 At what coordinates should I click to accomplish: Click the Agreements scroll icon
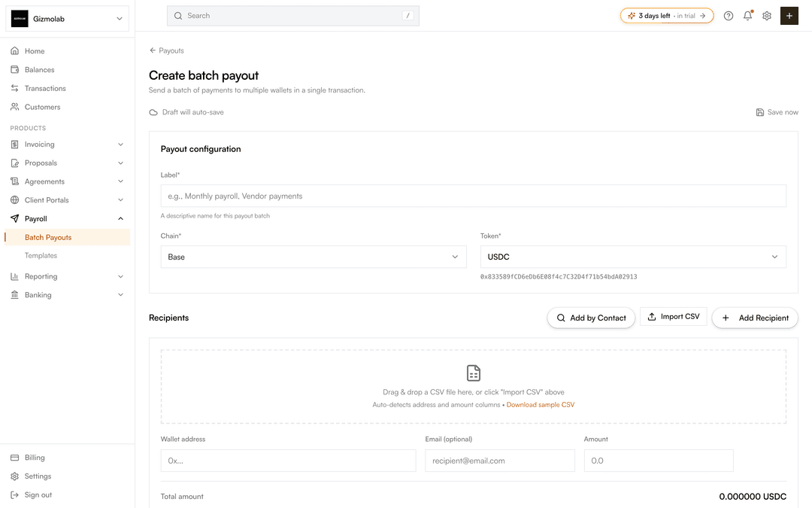point(14,181)
